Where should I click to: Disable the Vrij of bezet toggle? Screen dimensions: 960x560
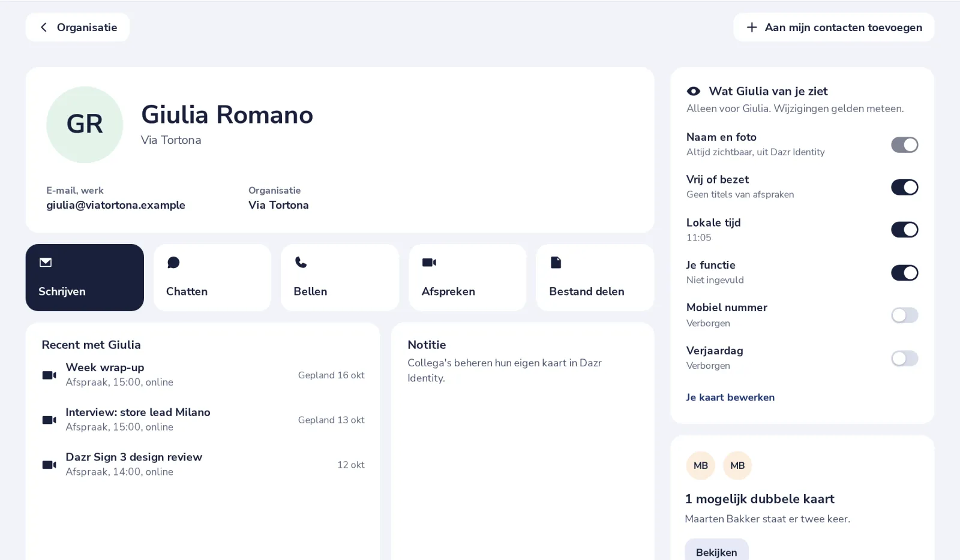pyautogui.click(x=904, y=187)
